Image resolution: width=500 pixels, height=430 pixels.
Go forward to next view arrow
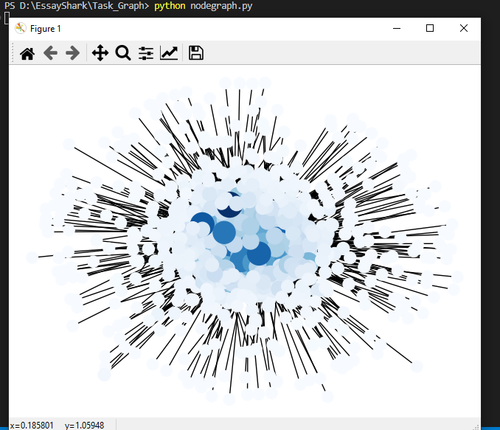[x=73, y=53]
